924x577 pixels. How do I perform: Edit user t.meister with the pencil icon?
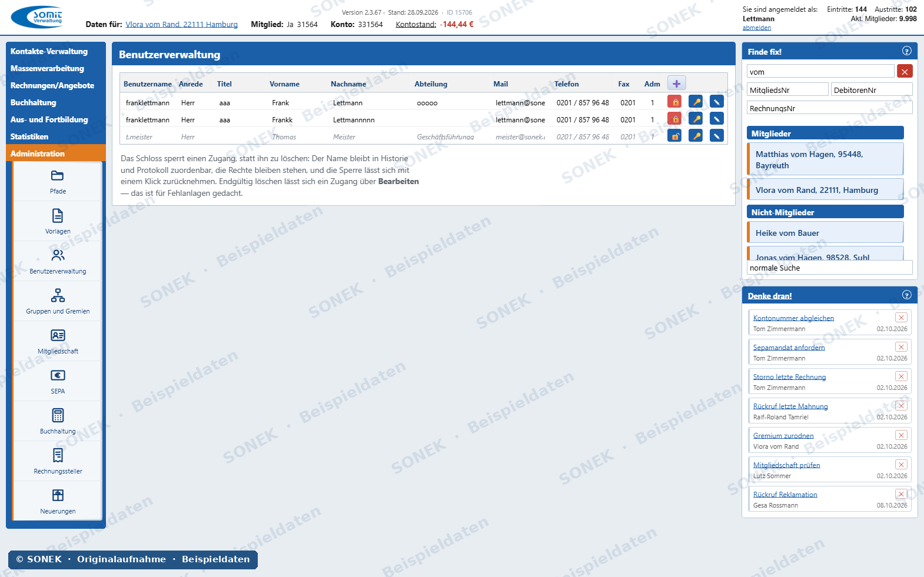tap(717, 136)
